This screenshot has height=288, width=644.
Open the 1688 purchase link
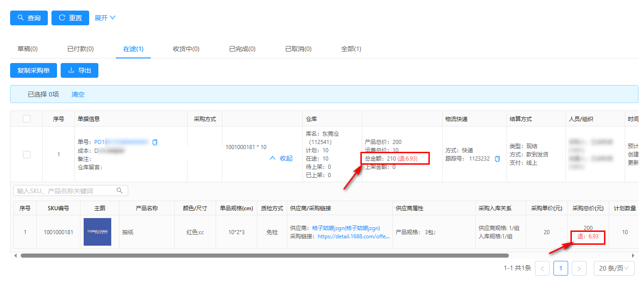pyautogui.click(x=353, y=236)
